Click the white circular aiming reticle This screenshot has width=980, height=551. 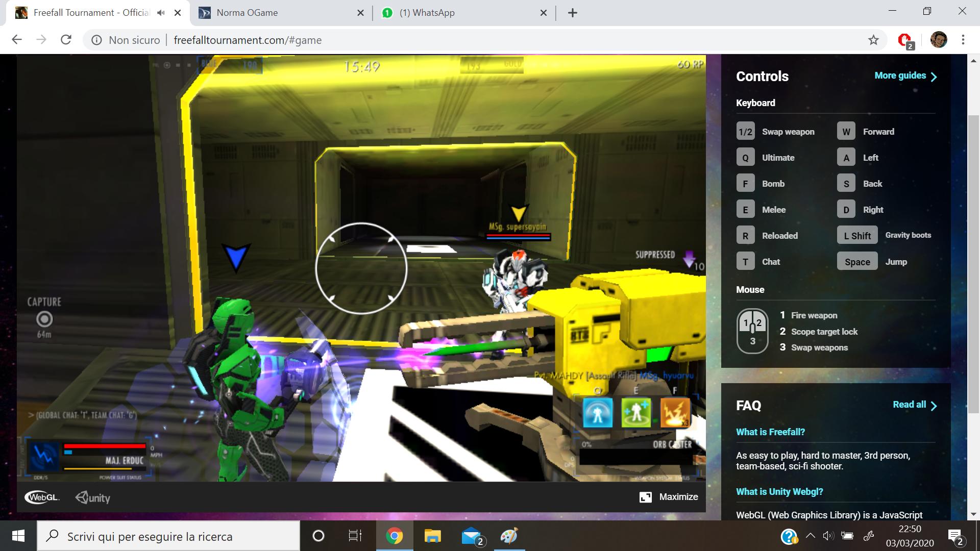coord(361,268)
